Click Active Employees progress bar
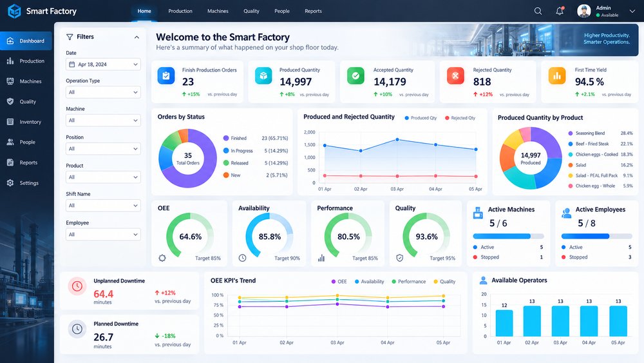644x363 pixels. (597, 237)
